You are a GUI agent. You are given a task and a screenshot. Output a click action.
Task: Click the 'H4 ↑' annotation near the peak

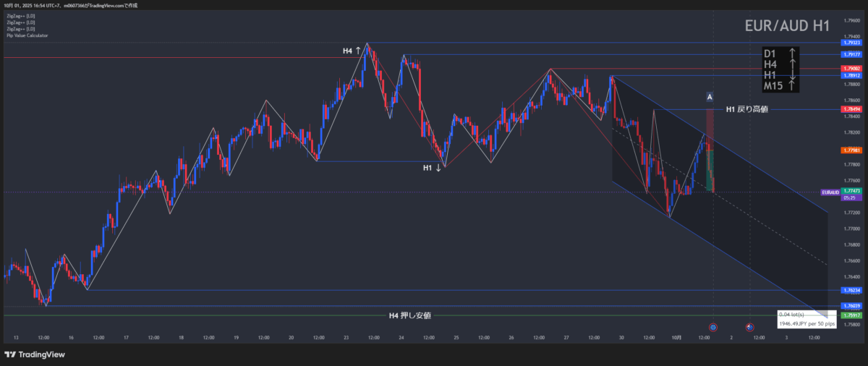353,51
